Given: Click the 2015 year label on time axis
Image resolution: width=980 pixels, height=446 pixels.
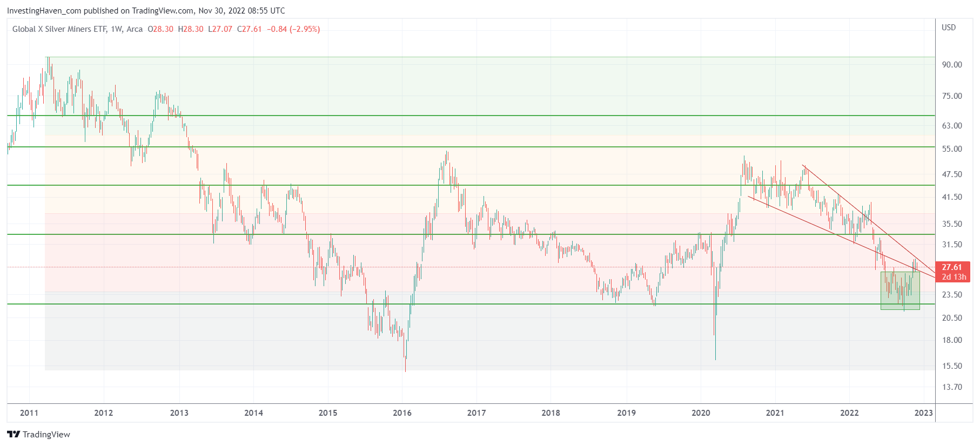Looking at the screenshot, I should 328,413.
